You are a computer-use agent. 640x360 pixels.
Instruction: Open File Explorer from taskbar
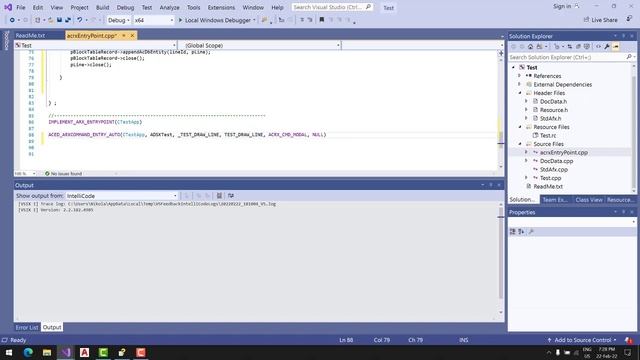click(47, 352)
